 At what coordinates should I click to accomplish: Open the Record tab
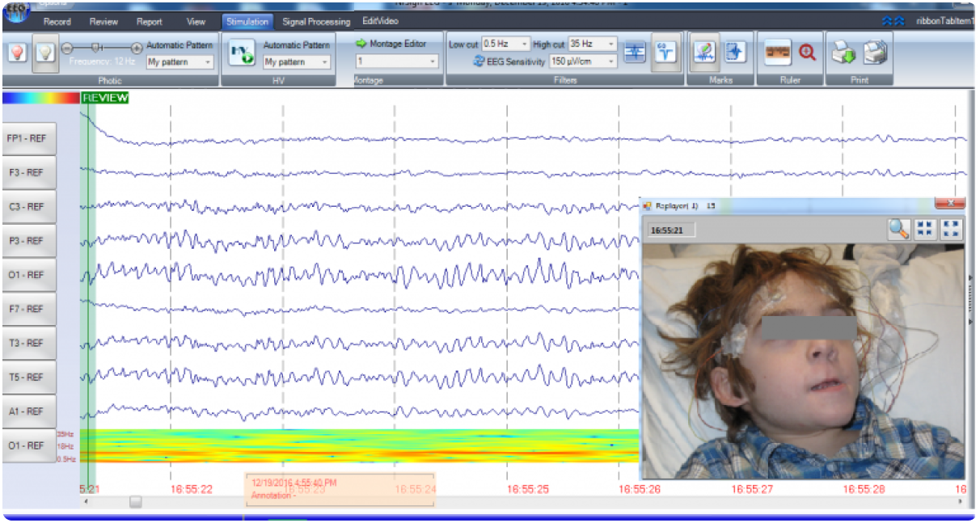click(x=57, y=22)
